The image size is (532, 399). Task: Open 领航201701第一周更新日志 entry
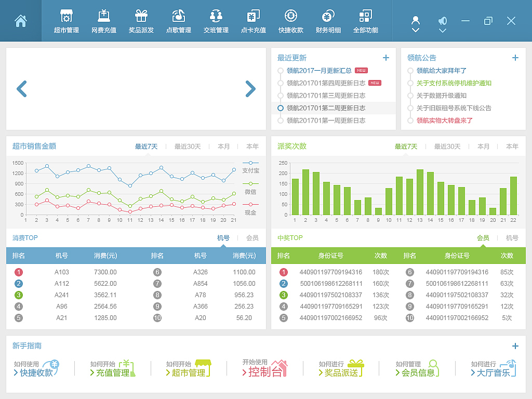coord(326,121)
